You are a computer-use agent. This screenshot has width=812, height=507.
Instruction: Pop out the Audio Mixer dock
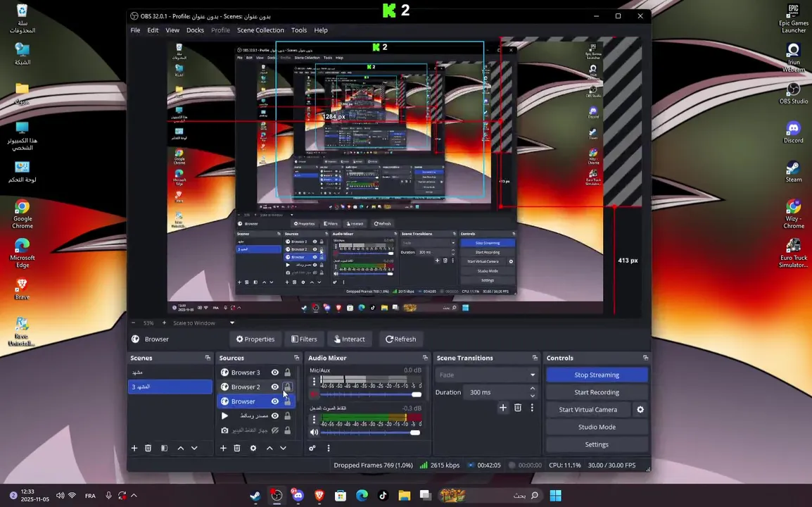[425, 358]
